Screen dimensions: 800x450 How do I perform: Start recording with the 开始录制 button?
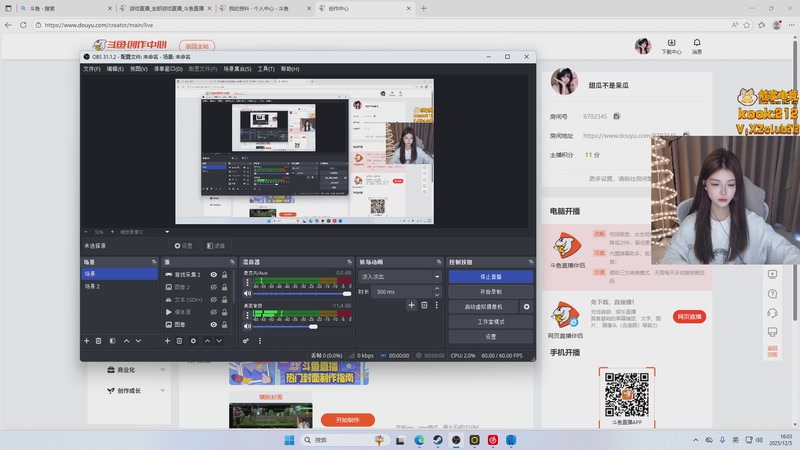pyautogui.click(x=491, y=292)
